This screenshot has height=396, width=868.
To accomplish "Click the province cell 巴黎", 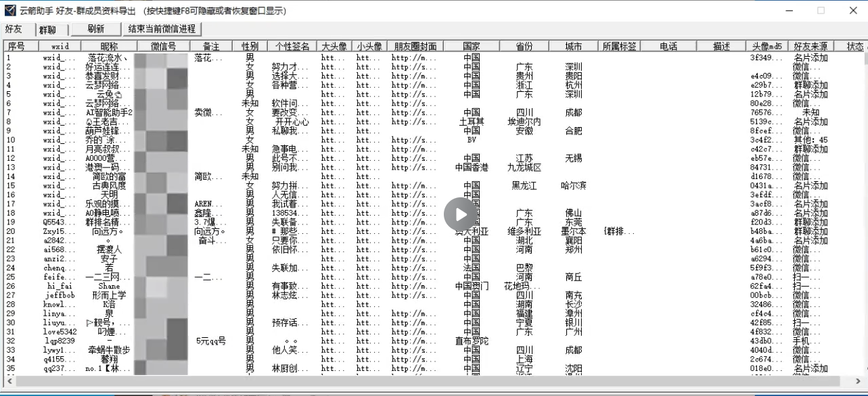I will pyautogui.click(x=524, y=268).
